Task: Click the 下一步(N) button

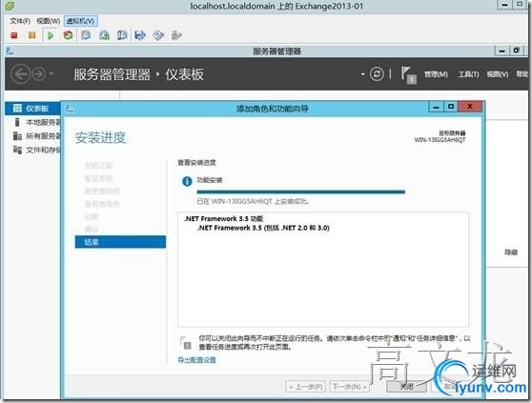Action: pos(349,387)
